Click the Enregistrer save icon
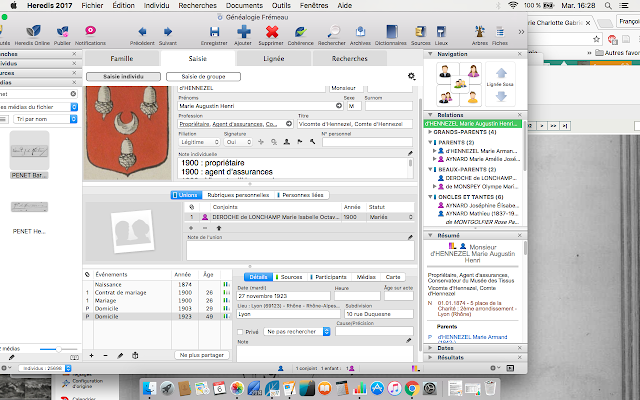The height and width of the screenshot is (400, 640). 214,34
